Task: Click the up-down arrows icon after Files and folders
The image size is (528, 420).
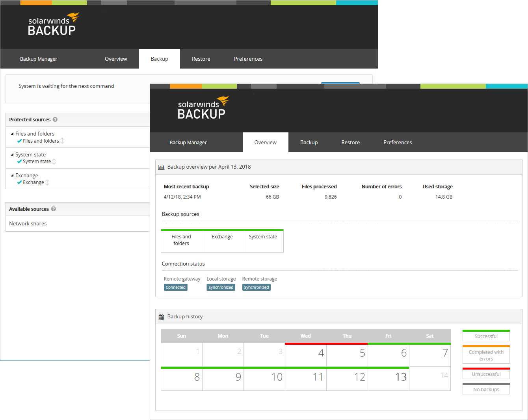Action: click(x=62, y=141)
